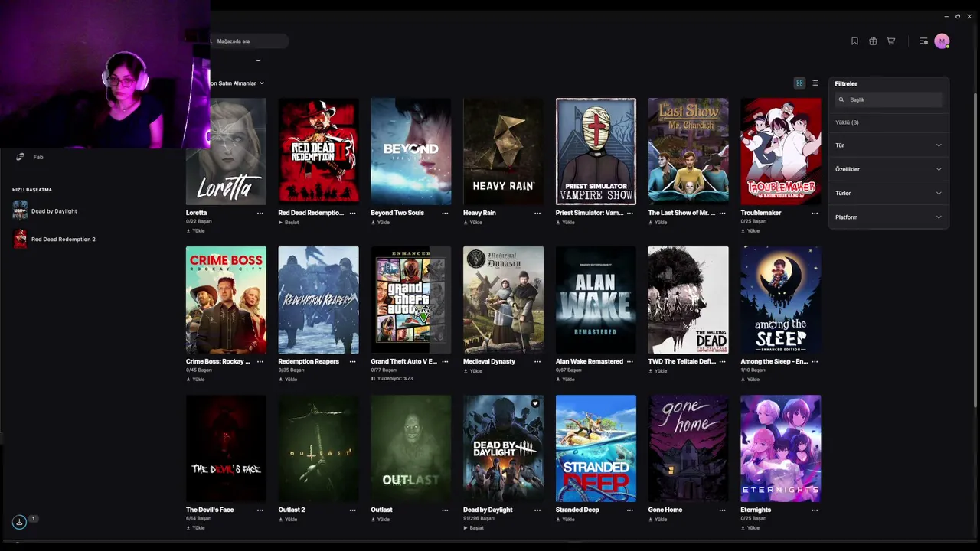Open the friends list icon beside the avatar

tap(923, 41)
